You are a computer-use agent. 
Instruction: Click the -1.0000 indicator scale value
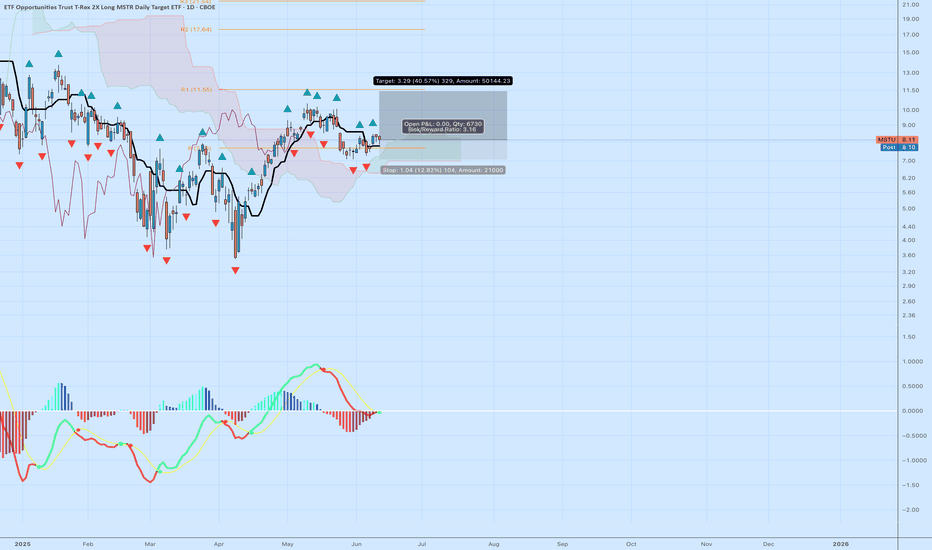pos(914,461)
